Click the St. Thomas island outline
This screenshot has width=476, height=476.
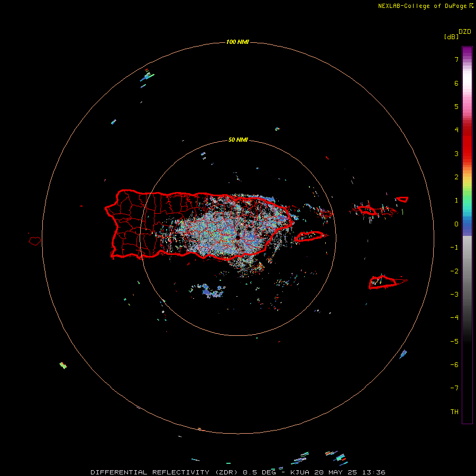(x=366, y=210)
